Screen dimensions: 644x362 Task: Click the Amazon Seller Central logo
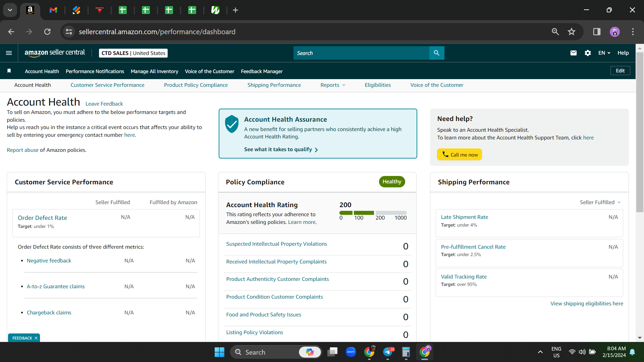55,53
